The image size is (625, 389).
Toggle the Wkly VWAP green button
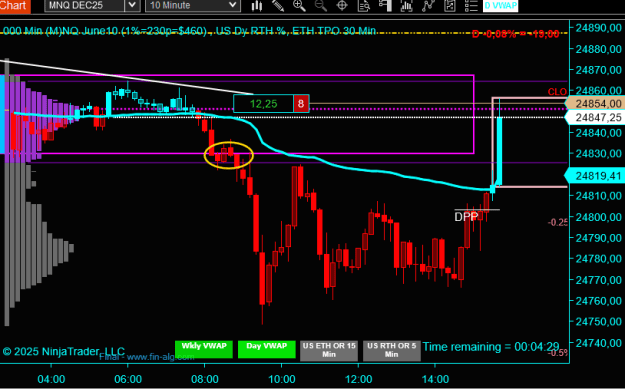204,349
